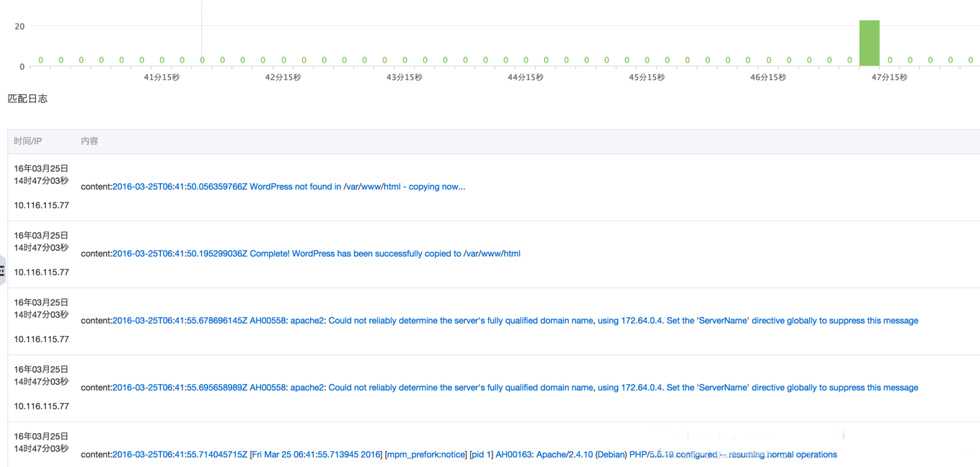Select the 47分15秒 axis label under the bar
The image size is (980, 467).
pyautogui.click(x=889, y=77)
